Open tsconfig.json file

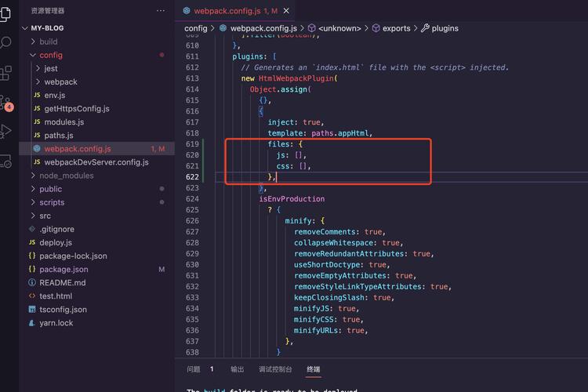tap(63, 310)
